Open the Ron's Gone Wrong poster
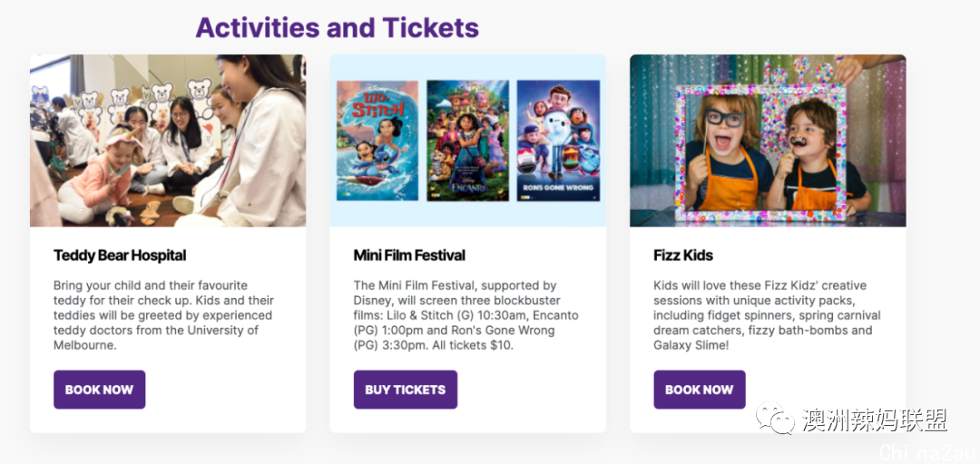The height and width of the screenshot is (464, 980). 558,141
